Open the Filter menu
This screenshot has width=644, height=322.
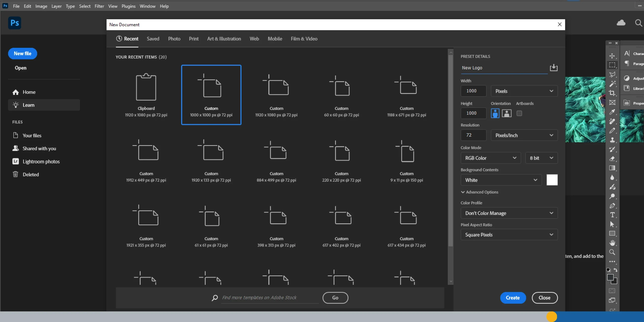coord(99,6)
